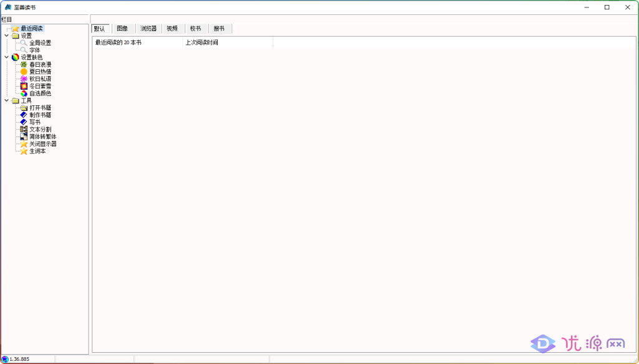The image size is (639, 364).
Task: Click the 春日浪漫 skin icon
Action: [24, 65]
